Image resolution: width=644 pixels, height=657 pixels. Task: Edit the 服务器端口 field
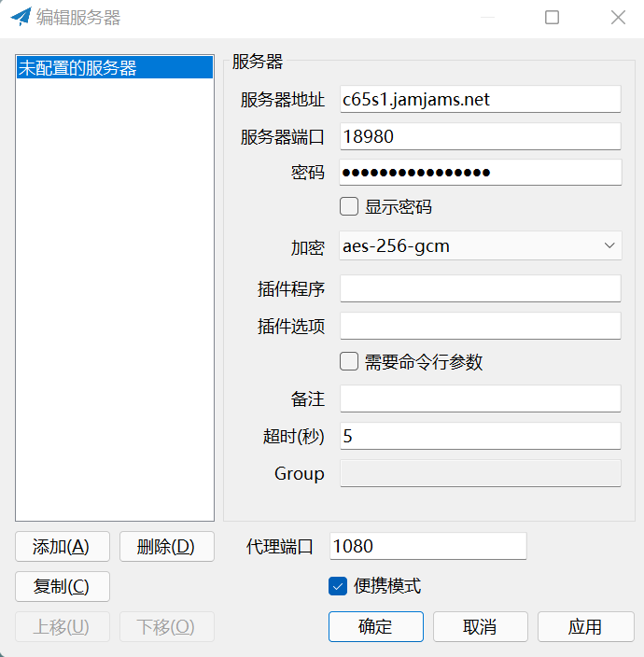[480, 136]
